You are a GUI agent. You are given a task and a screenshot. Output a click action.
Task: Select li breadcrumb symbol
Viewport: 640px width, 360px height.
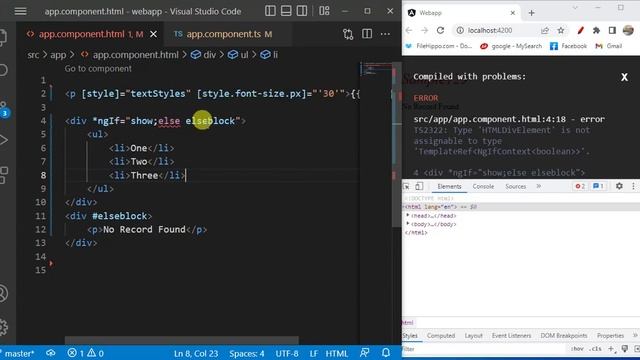[269, 55]
